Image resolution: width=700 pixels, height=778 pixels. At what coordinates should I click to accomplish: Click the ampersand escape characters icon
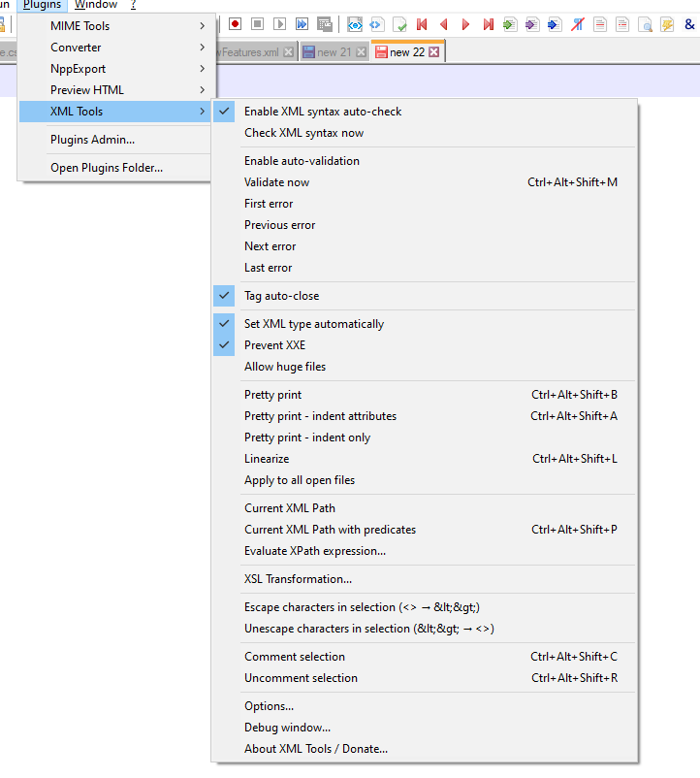[x=689, y=24]
